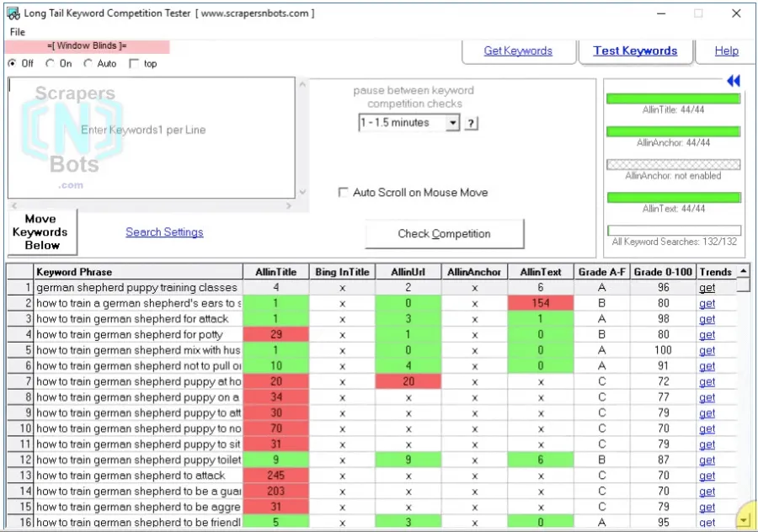Screen dimensions: 758x532
Task: Click the grade 100 cell in row 5
Action: [x=663, y=350]
